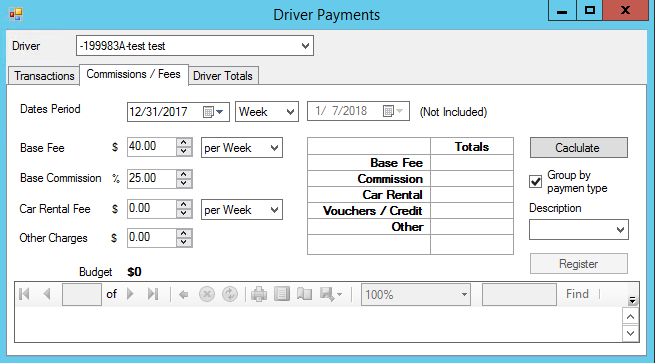Viewport: 655px width, 363px height.
Task: Open the start date calendar picker icon
Action: (213, 112)
